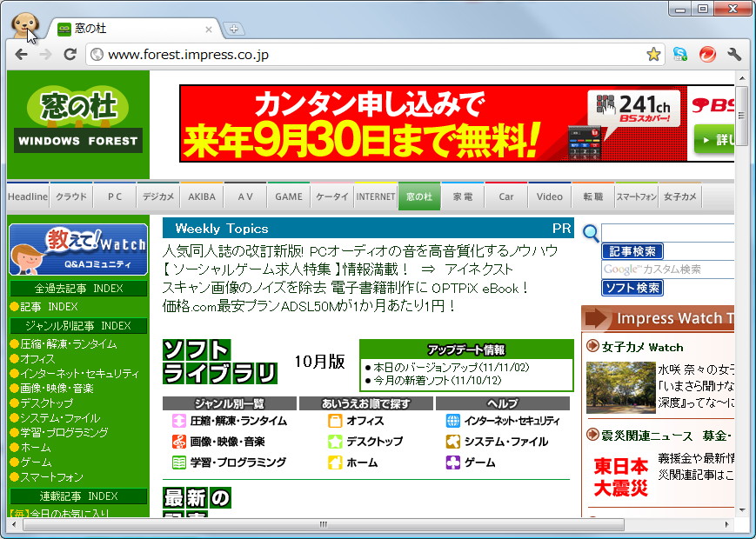Screen dimensions: 756x539
Task: Select the 窓の杜 browser tab
Action: tap(130, 27)
